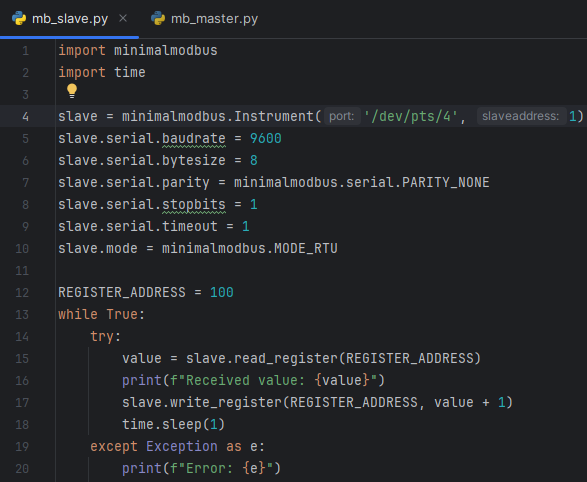Click the Python file icon on mb_master.py tab
Image resolution: width=587 pixels, height=482 pixels.
click(158, 18)
